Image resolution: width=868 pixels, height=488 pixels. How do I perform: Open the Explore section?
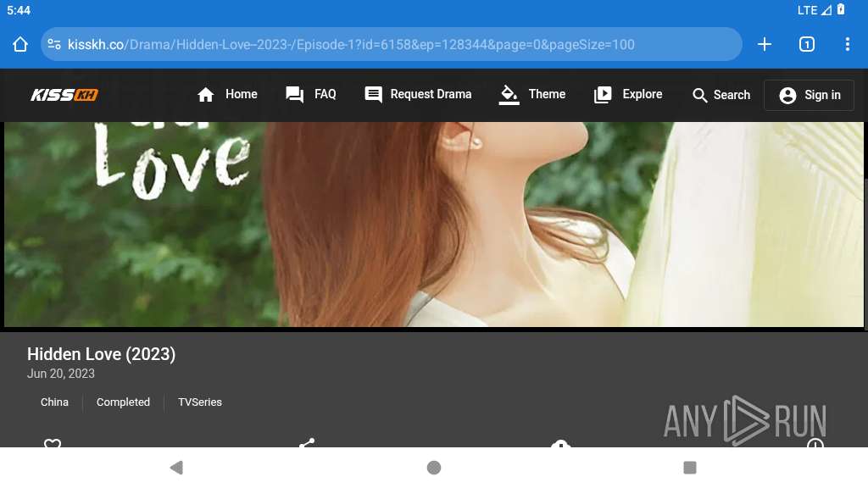pos(628,95)
